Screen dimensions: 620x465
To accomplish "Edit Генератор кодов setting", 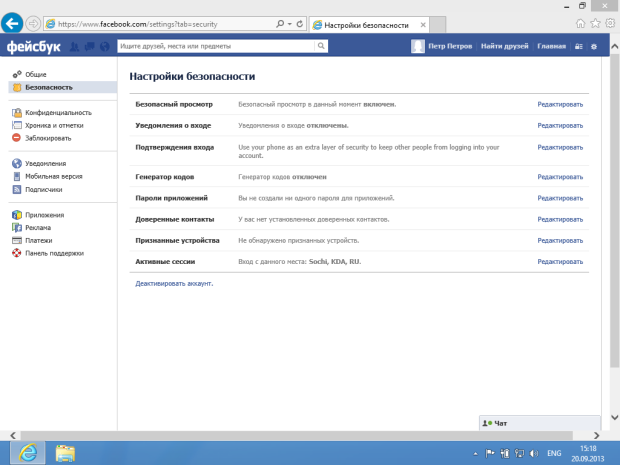I will pos(560,177).
